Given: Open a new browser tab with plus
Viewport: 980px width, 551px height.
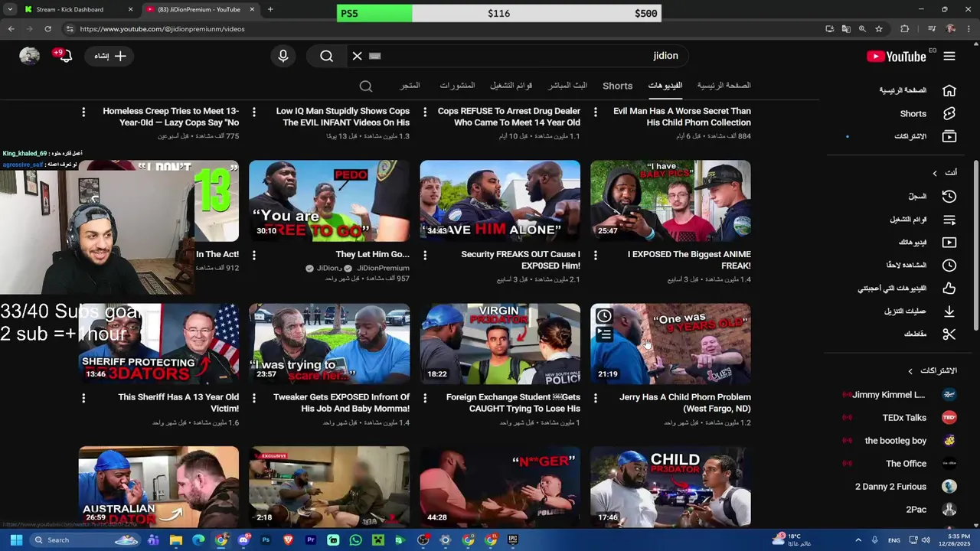Looking at the screenshot, I should 270,9.
